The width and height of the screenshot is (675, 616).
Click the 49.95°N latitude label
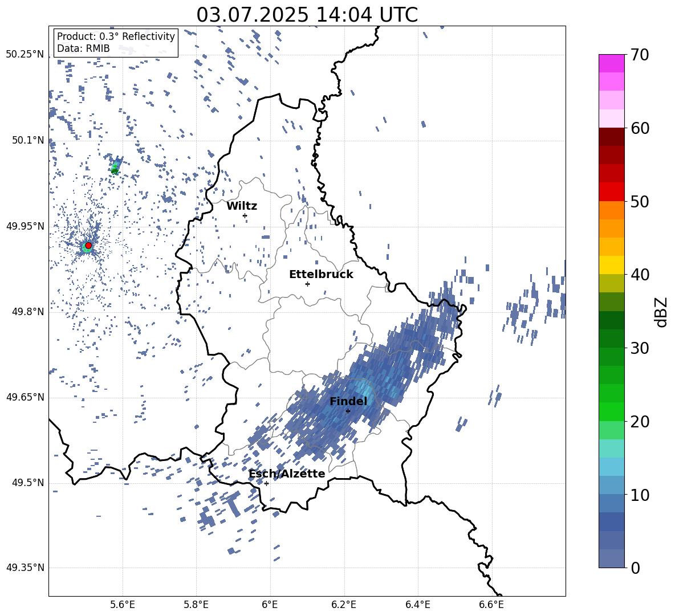(x=25, y=226)
